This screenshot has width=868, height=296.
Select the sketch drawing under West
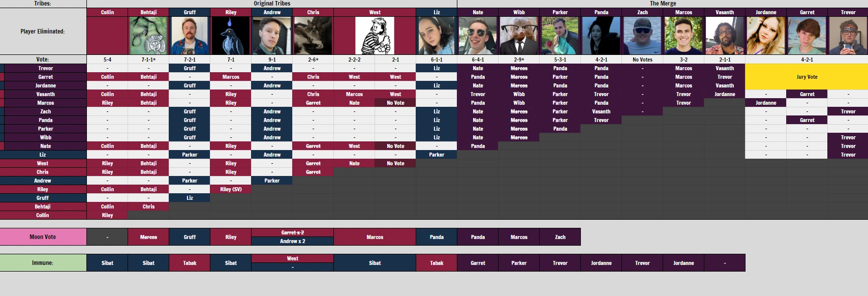(x=375, y=36)
